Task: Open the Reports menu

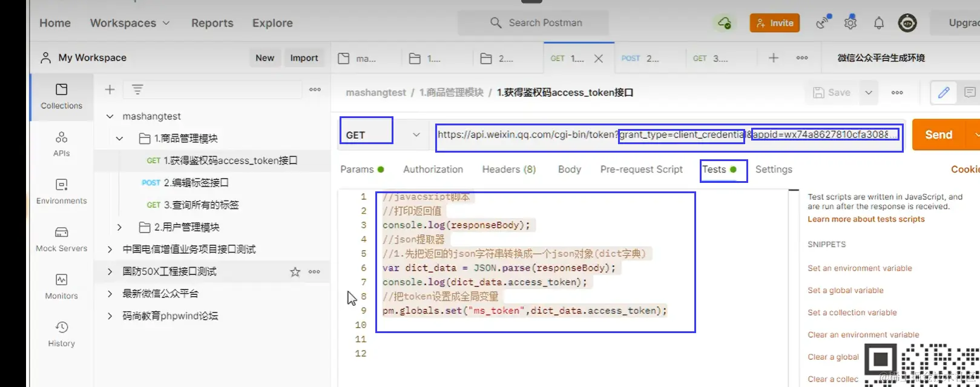Action: coord(212,23)
